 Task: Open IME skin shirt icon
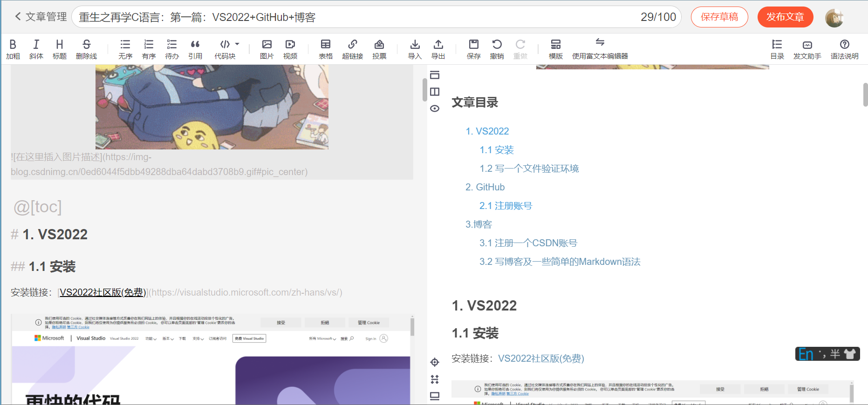tap(850, 354)
